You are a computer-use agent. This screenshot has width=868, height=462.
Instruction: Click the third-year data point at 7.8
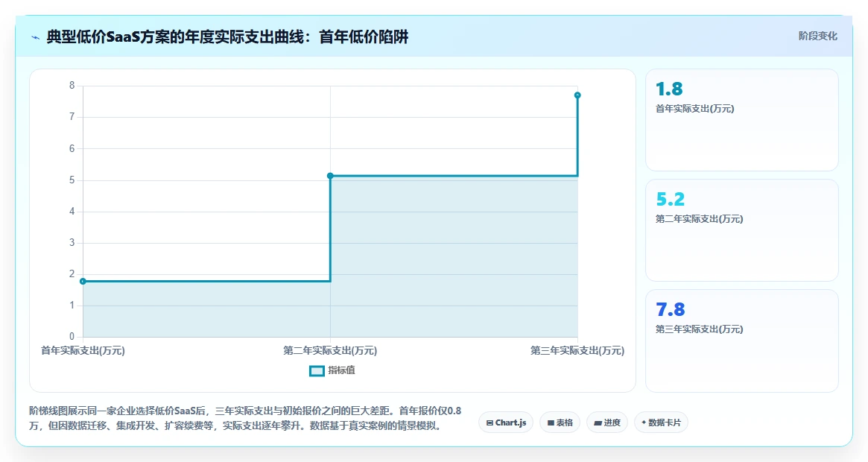(577, 95)
